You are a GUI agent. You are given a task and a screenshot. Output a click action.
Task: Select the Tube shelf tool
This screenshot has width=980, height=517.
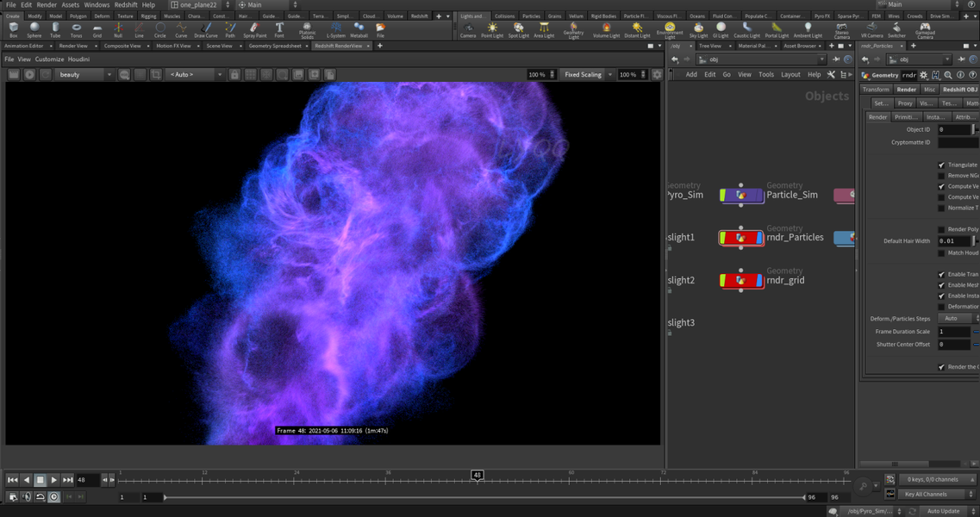[56, 30]
